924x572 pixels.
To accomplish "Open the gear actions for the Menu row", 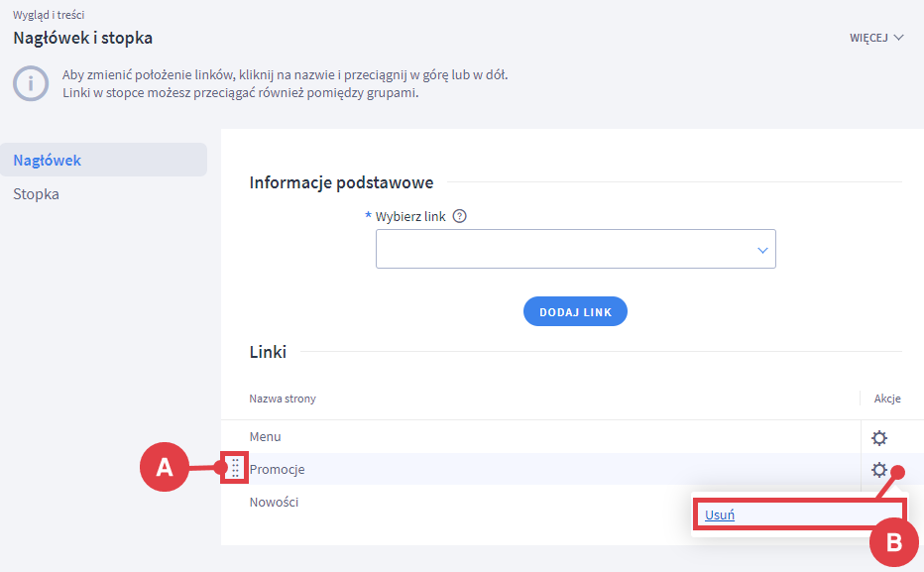I will (x=878, y=438).
